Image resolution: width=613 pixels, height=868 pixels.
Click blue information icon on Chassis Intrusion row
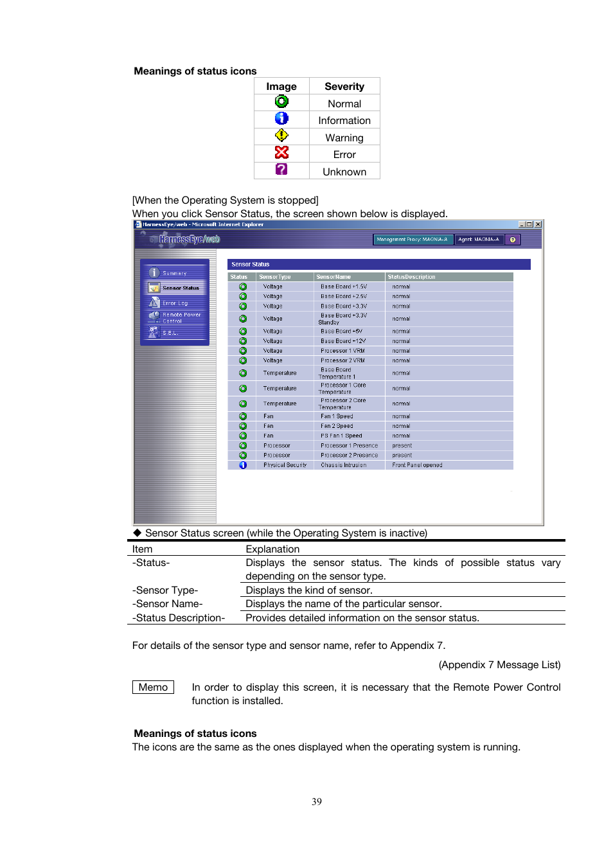point(242,465)
